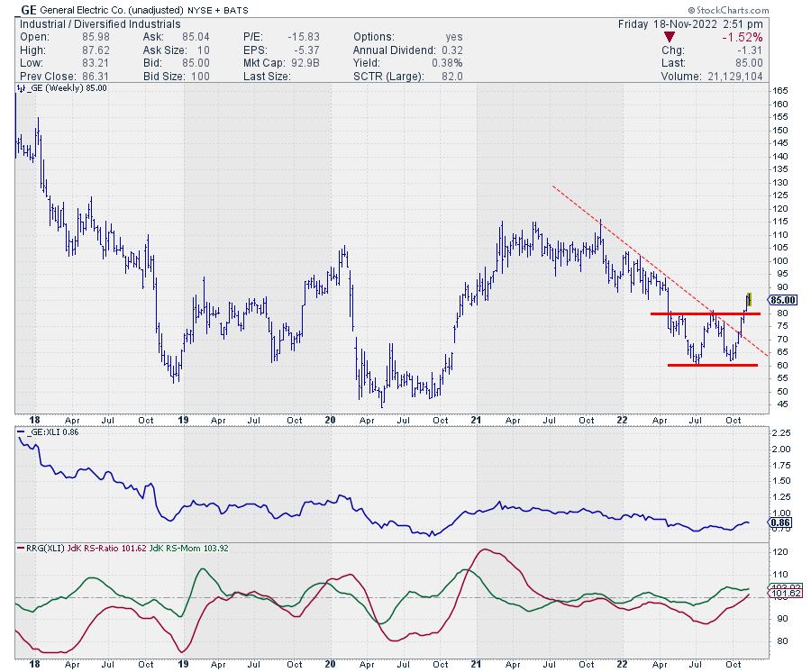Click the red down-arrow change indicator
811x672 pixels.
pyautogui.click(x=669, y=37)
